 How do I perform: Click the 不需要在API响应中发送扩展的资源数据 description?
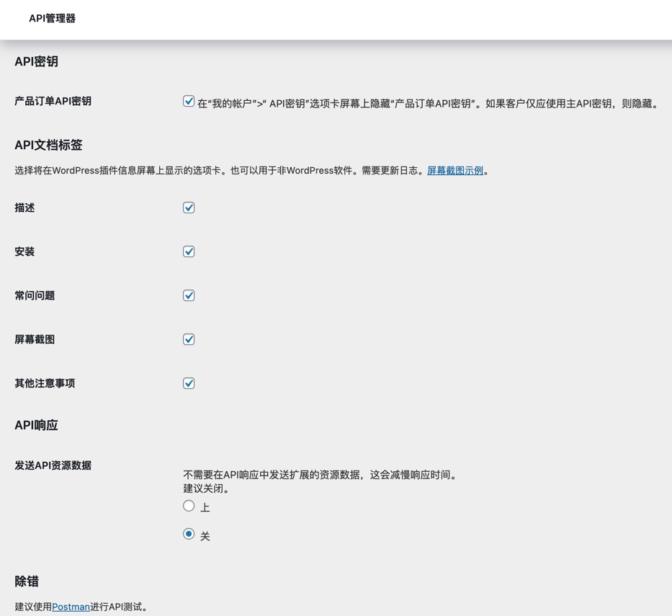(x=320, y=475)
